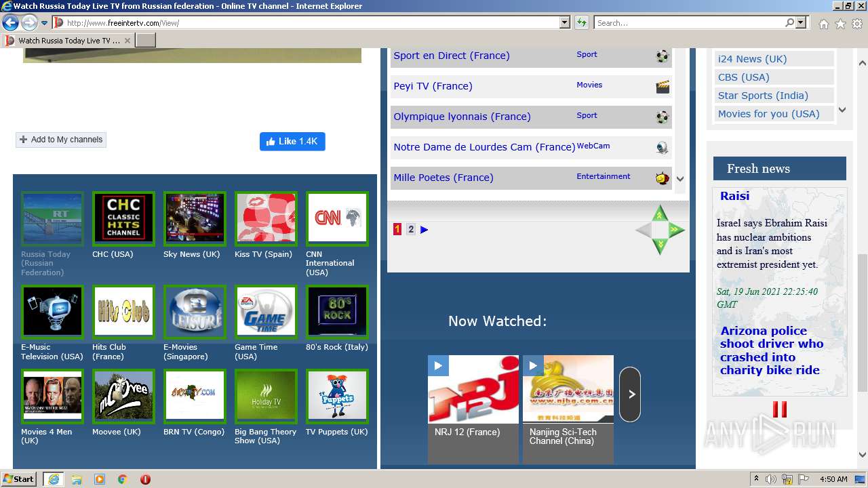Open TV Puppets (UK) thumbnail
868x488 pixels.
[337, 396]
